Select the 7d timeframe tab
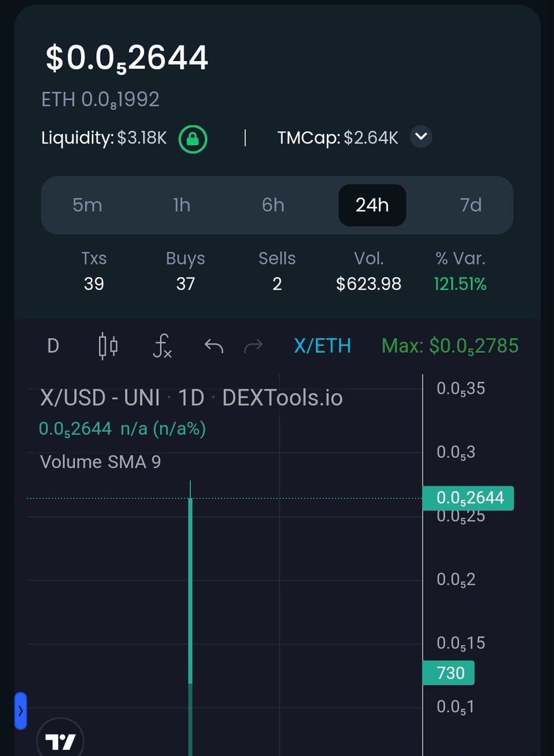The height and width of the screenshot is (756, 554). point(470,205)
